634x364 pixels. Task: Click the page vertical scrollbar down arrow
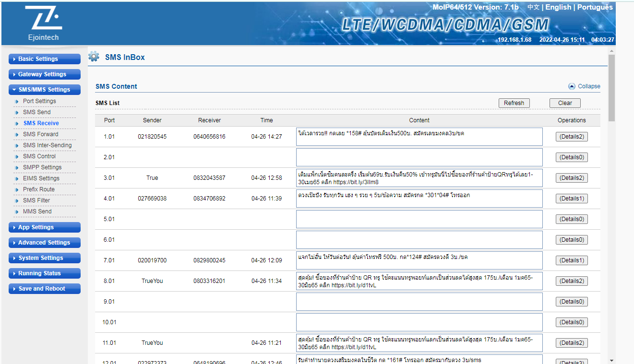(611, 360)
